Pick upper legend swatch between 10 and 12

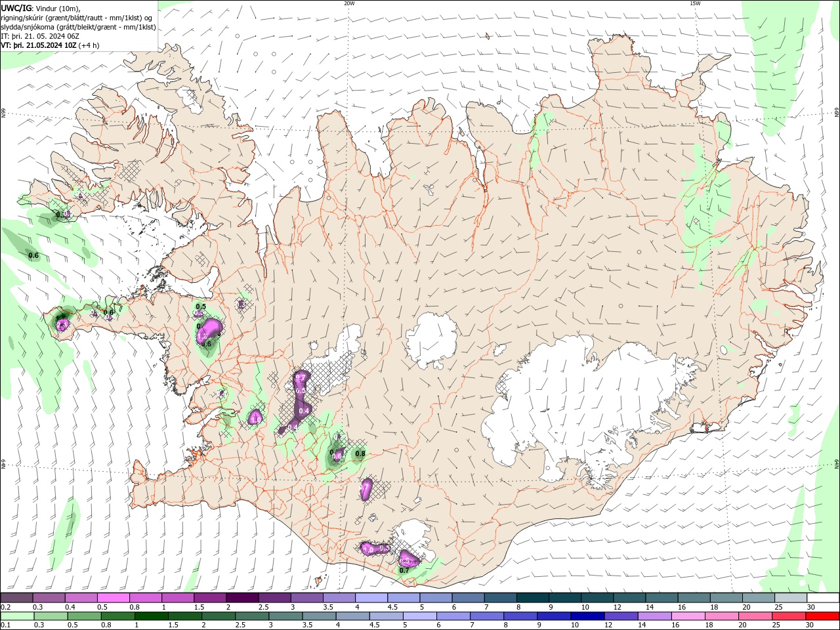(597, 597)
